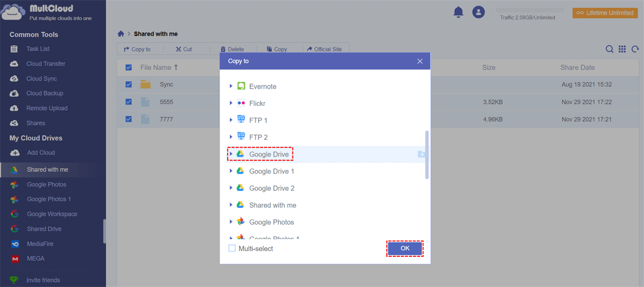Click the sidebar scrollbar thumb
This screenshot has height=287, width=644.
(105, 231)
